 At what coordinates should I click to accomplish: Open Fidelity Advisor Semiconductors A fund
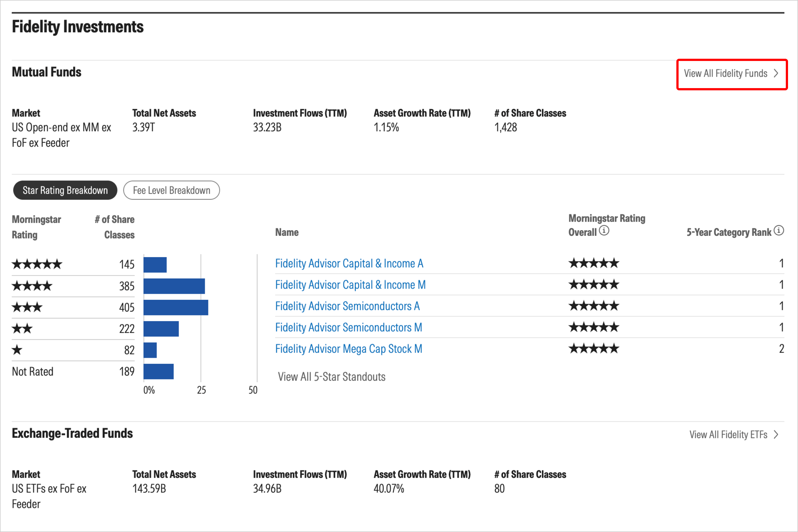[347, 306]
